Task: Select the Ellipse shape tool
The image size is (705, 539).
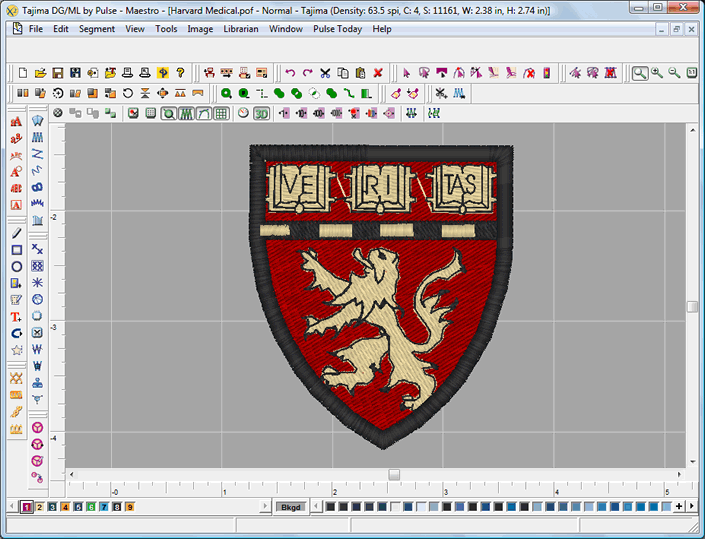Action: pyautogui.click(x=17, y=267)
